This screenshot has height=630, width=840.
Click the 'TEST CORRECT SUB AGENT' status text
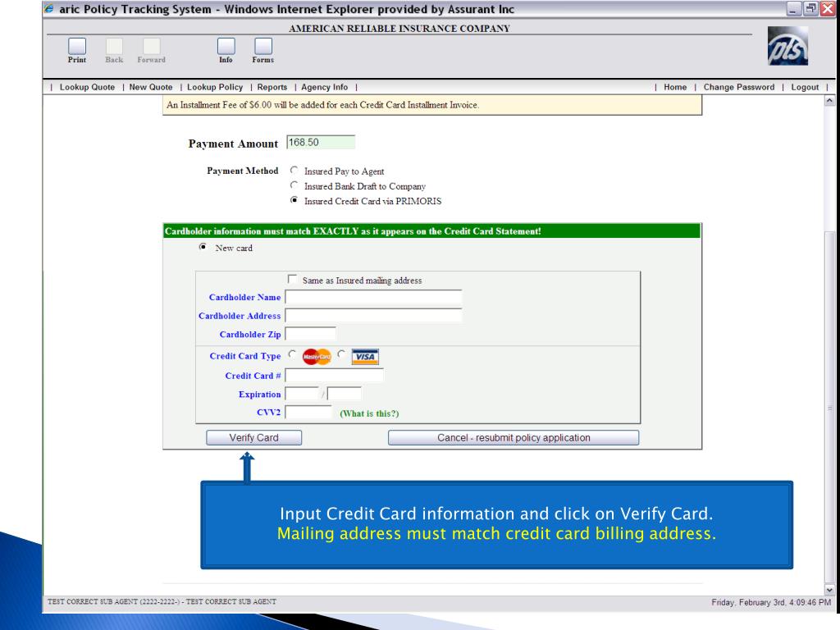162,601
